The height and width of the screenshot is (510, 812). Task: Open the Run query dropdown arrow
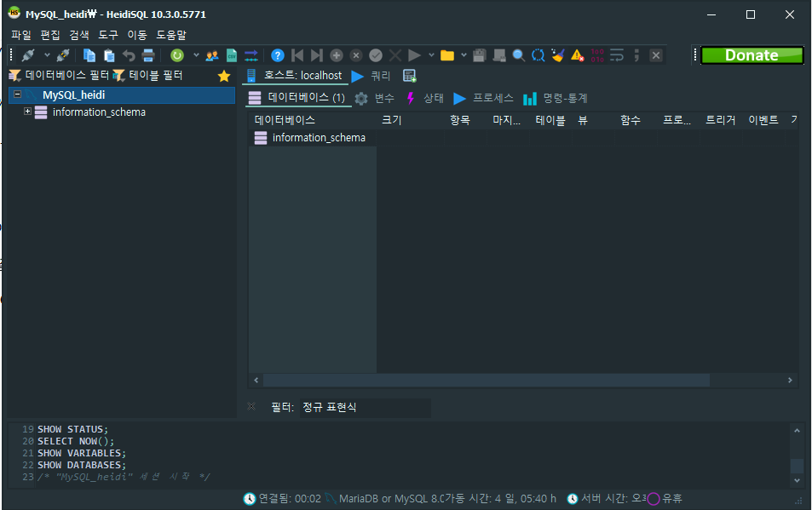coord(431,55)
